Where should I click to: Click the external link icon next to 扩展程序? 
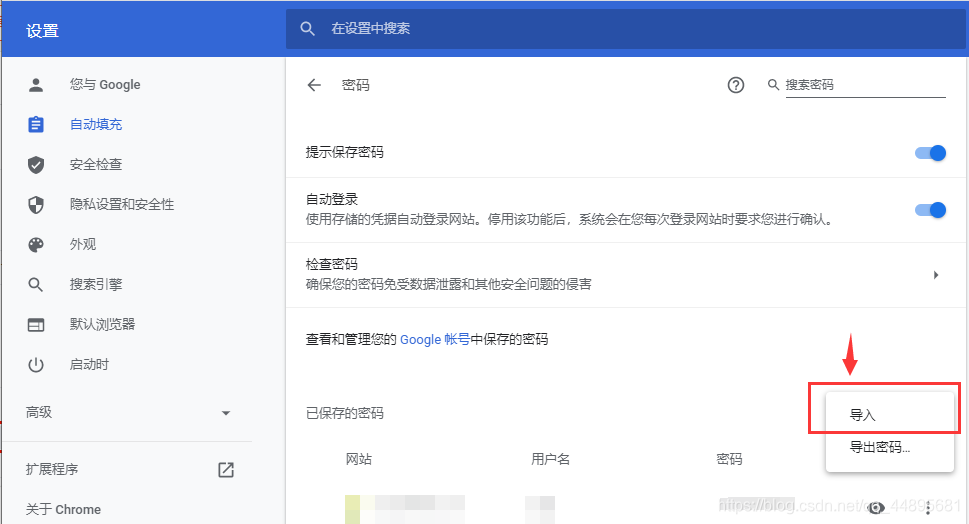226,470
